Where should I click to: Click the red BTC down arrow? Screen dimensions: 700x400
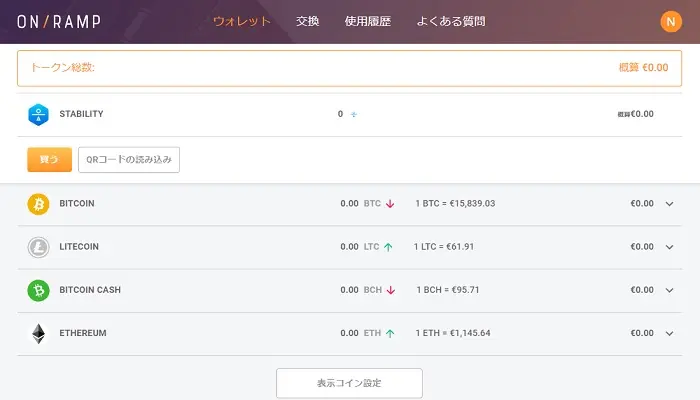[x=389, y=204]
